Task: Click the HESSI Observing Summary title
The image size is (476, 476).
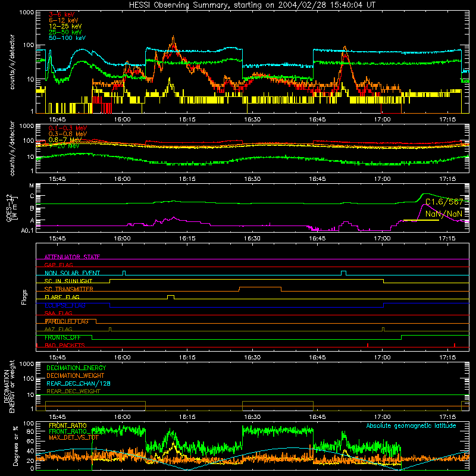Action: coord(252,5)
